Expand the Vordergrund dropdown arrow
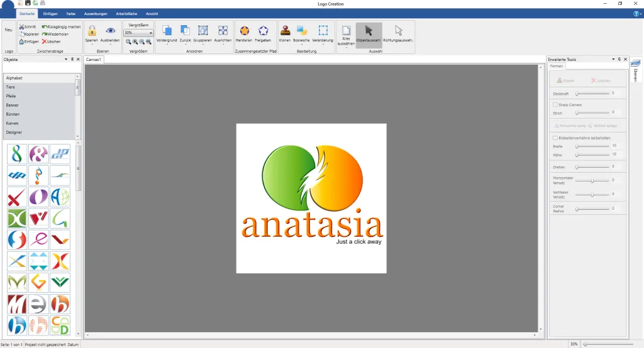The image size is (644, 348). click(x=167, y=45)
